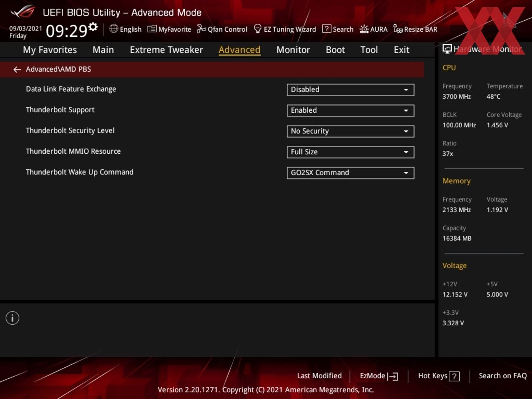Switch to Main tab
The width and height of the screenshot is (532, 399).
(103, 50)
